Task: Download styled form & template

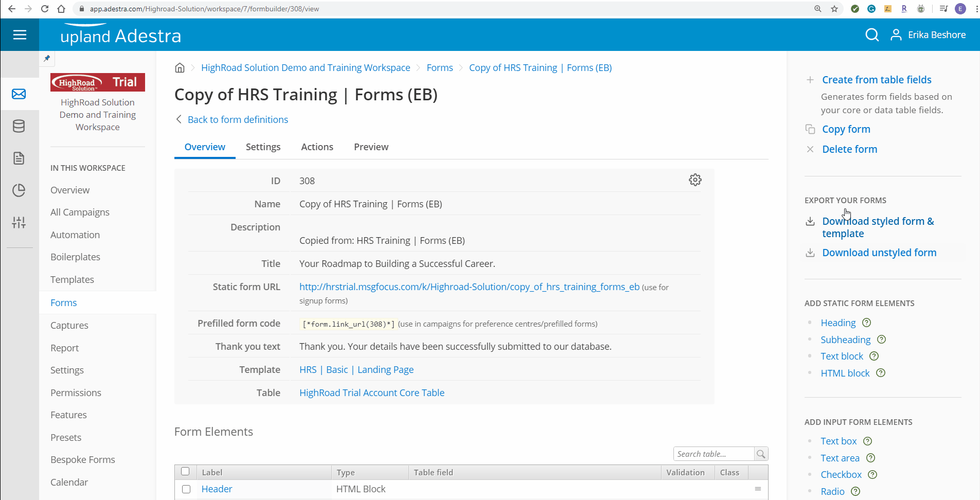Action: coord(878,227)
